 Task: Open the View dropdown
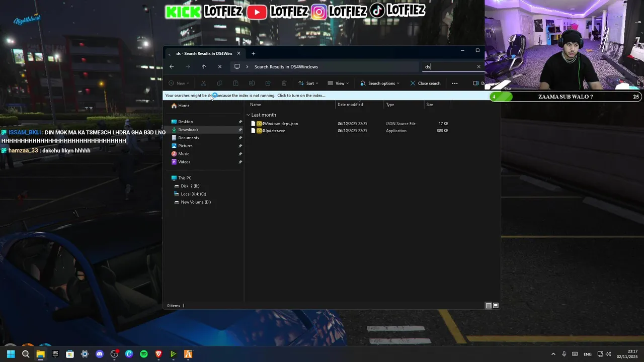coord(338,83)
